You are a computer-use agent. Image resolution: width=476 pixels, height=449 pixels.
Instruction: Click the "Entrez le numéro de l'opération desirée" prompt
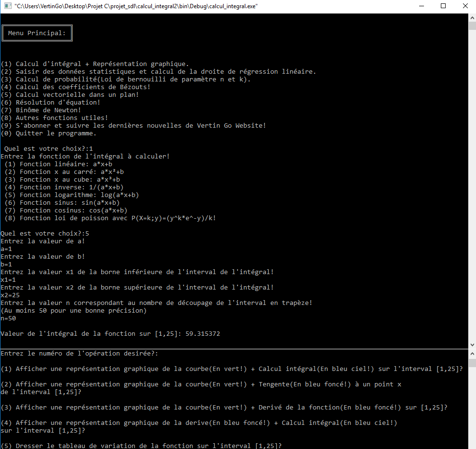coord(79,353)
